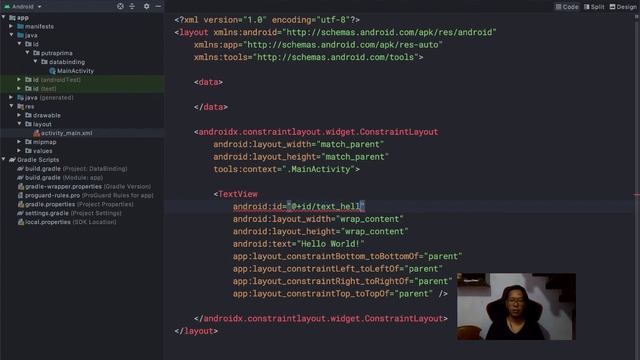Click the MainActivity class icon
Image resolution: width=640 pixels, height=360 pixels.
52,71
